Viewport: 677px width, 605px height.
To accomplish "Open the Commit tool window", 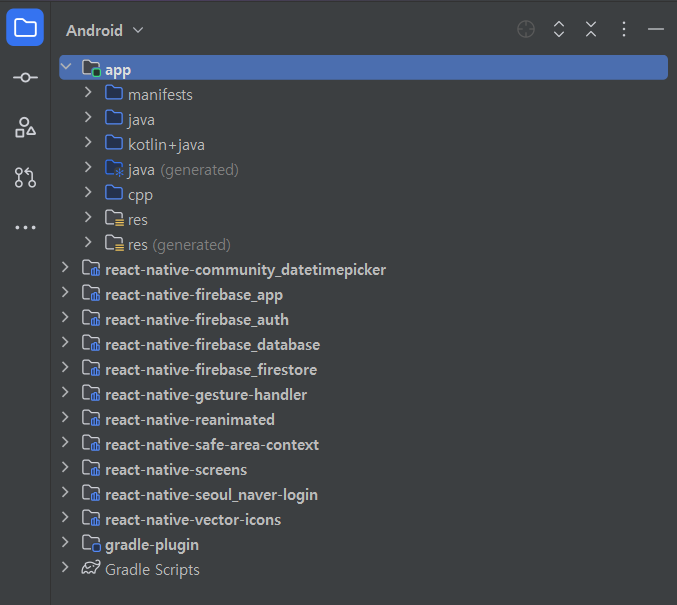I will point(25,77).
